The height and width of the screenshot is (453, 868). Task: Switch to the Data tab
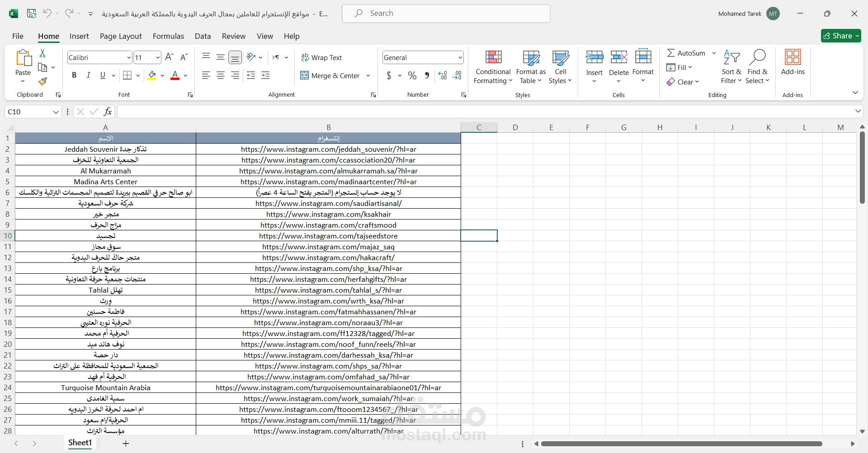(x=203, y=36)
